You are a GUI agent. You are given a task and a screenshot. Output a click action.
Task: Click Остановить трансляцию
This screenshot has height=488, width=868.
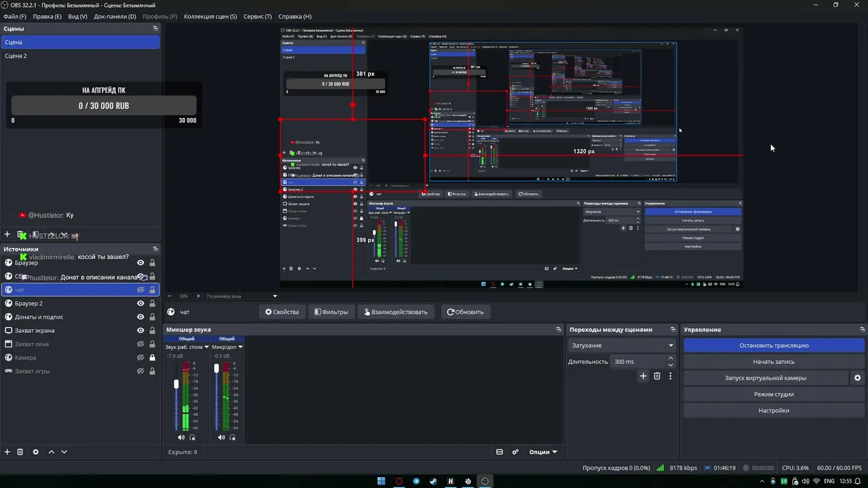click(774, 346)
